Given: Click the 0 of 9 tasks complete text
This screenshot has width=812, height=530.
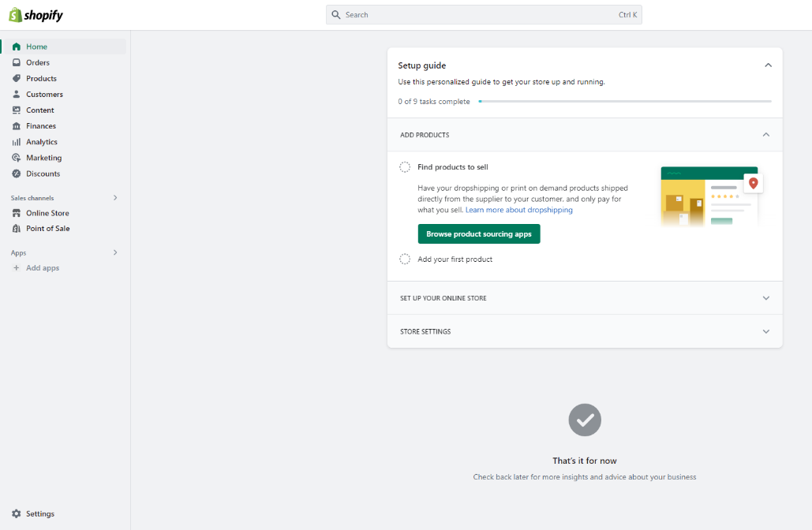Looking at the screenshot, I should pos(434,102).
